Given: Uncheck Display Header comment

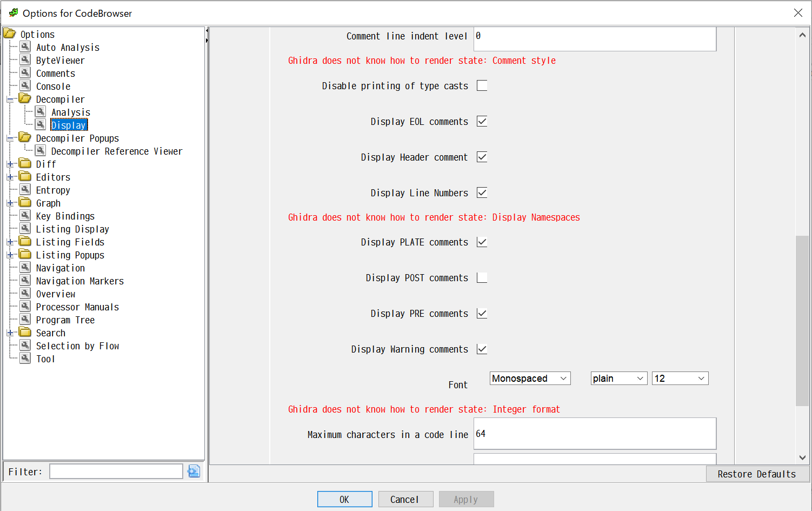Looking at the screenshot, I should [x=482, y=157].
